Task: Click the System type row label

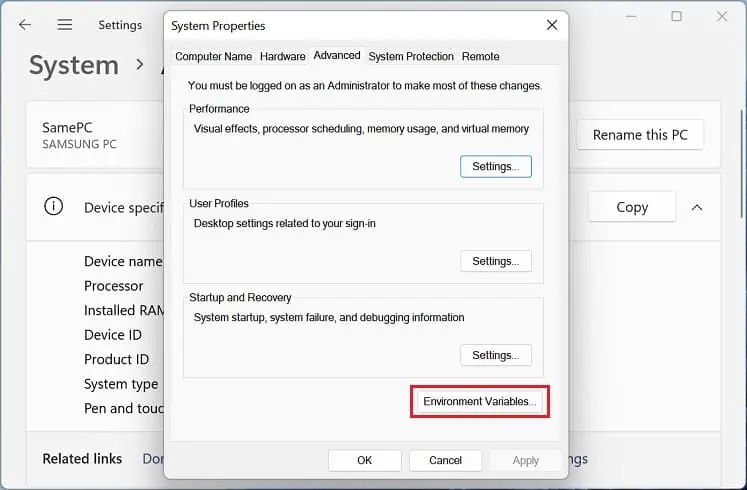Action: coord(121,384)
